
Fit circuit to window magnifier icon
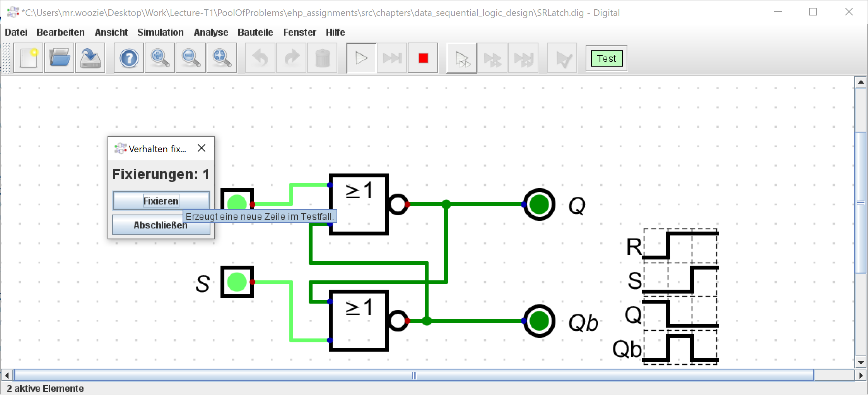click(222, 58)
